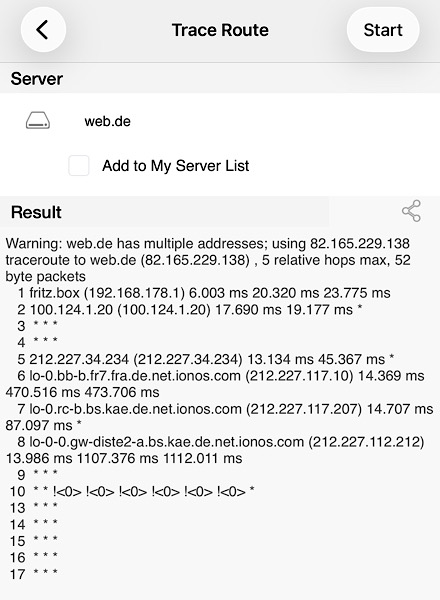
Task: Tap the Start button to run trace
Action: (383, 30)
